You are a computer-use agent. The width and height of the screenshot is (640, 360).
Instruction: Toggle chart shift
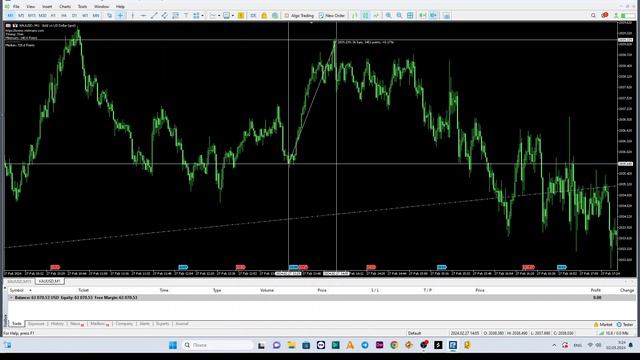(433, 16)
